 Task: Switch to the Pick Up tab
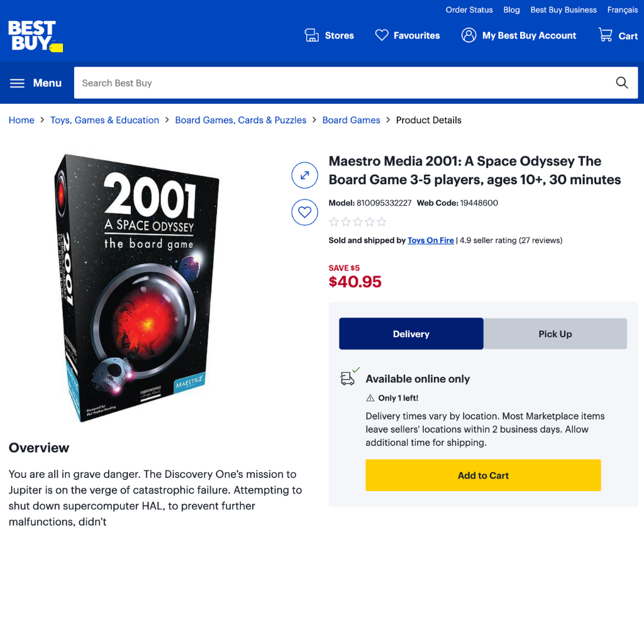[x=555, y=334]
